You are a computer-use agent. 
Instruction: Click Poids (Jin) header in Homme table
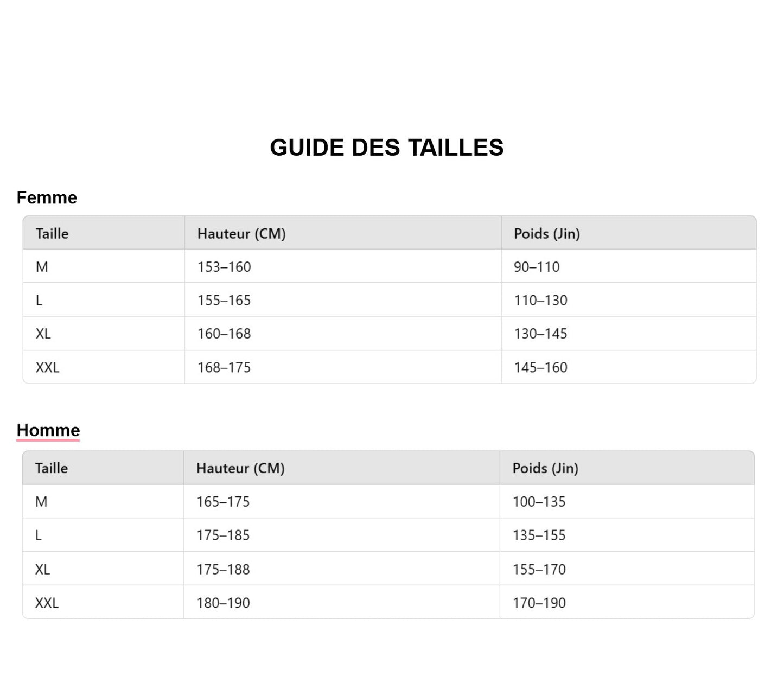click(x=545, y=468)
